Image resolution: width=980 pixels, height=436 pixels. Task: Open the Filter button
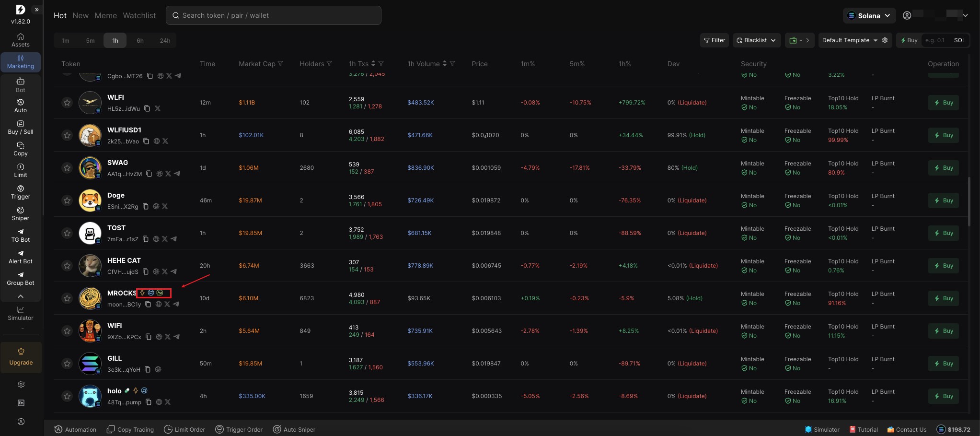click(714, 40)
